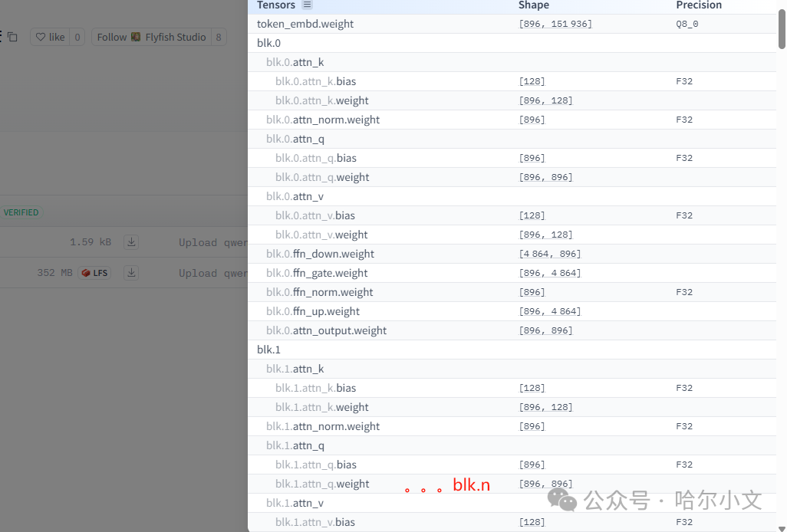Click the tensor panel scrollbar thumb

782,29
